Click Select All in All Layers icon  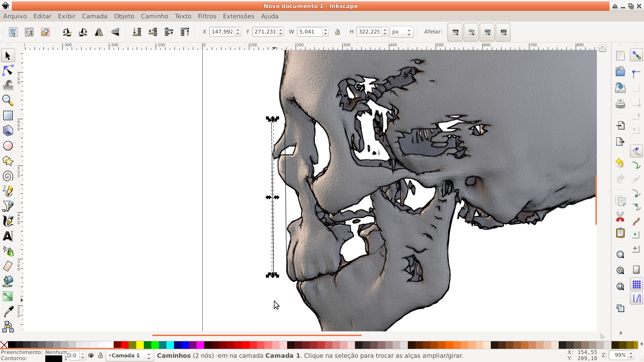click(29, 32)
